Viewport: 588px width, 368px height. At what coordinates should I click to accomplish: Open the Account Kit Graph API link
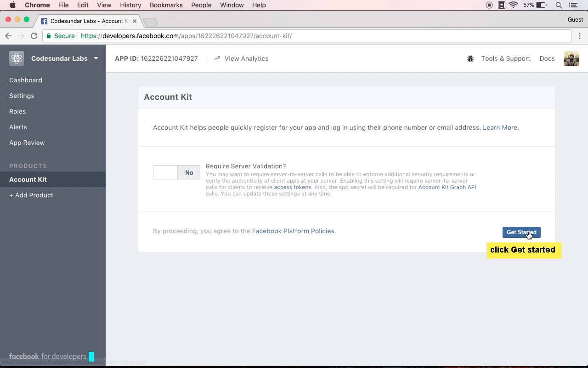[x=447, y=187]
